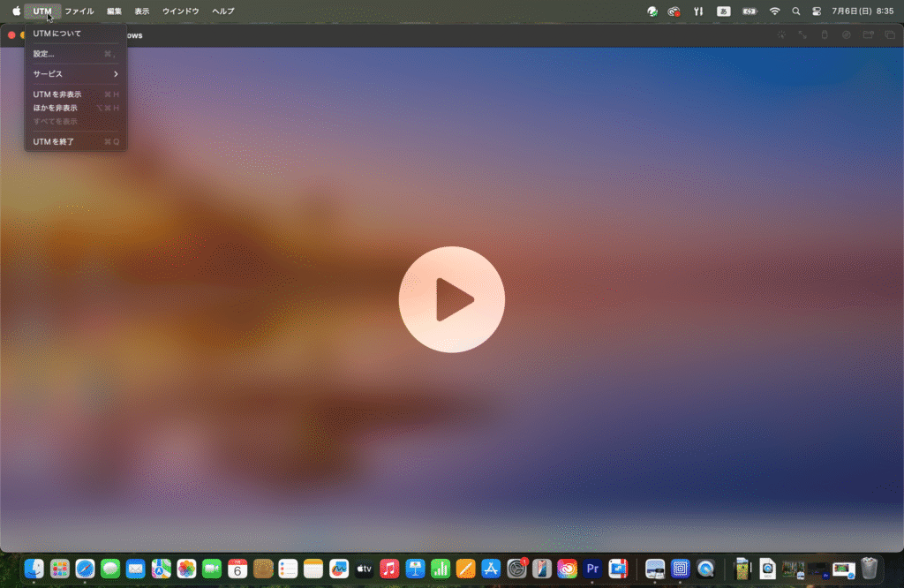Launch Safari from the Dock
This screenshot has width=904, height=588.
coord(85,569)
